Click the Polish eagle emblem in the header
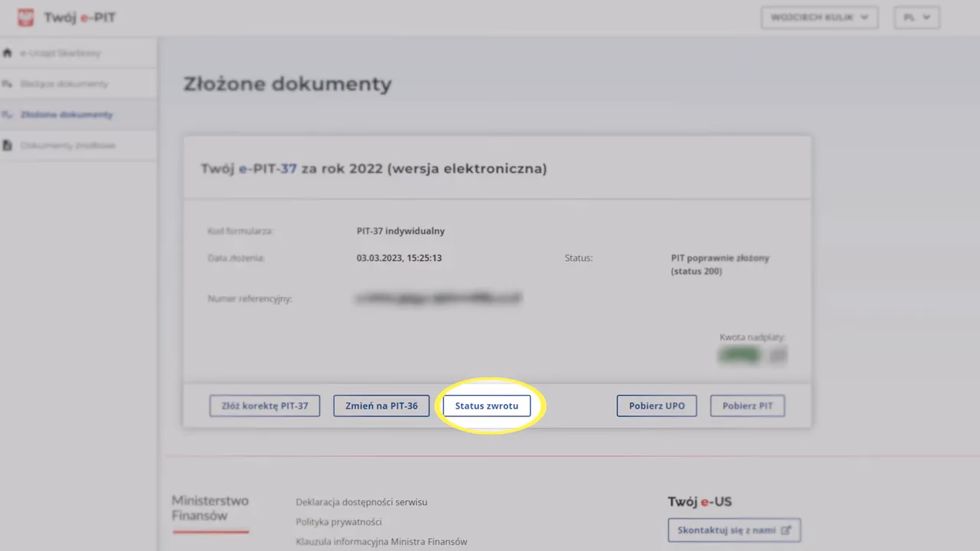 click(25, 17)
